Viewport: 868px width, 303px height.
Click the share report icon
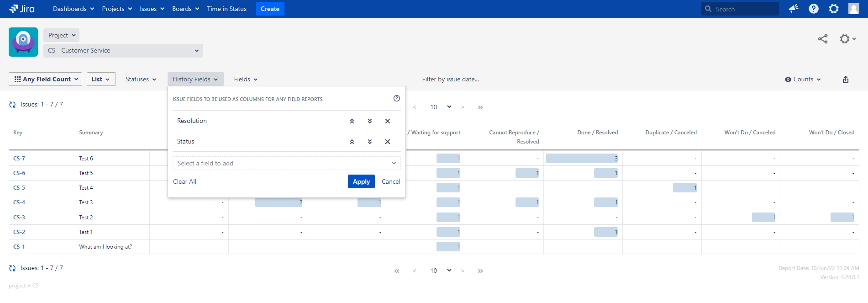point(822,39)
